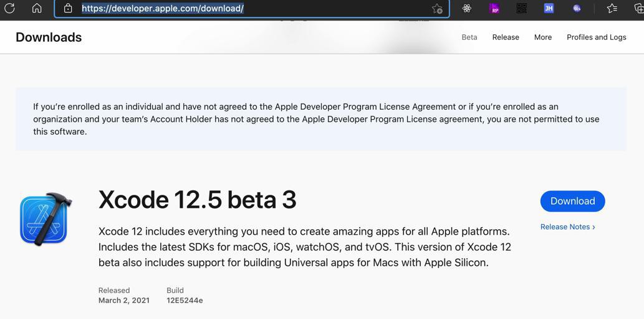Open the JH extension icon

pos(549,8)
